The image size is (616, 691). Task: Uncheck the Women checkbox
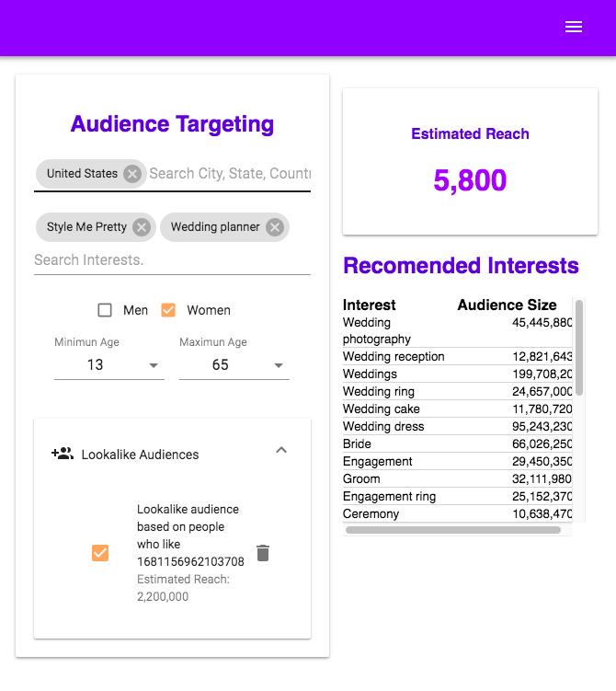point(168,310)
